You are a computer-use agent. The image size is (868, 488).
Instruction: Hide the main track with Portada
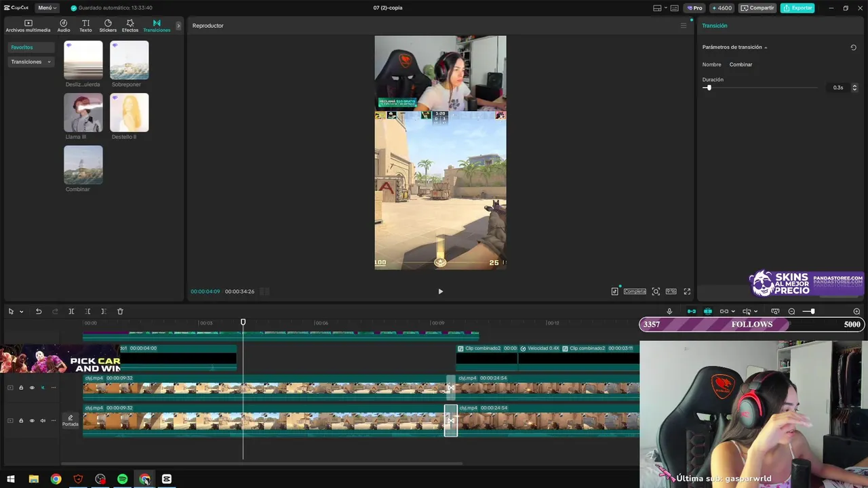[32, 421]
